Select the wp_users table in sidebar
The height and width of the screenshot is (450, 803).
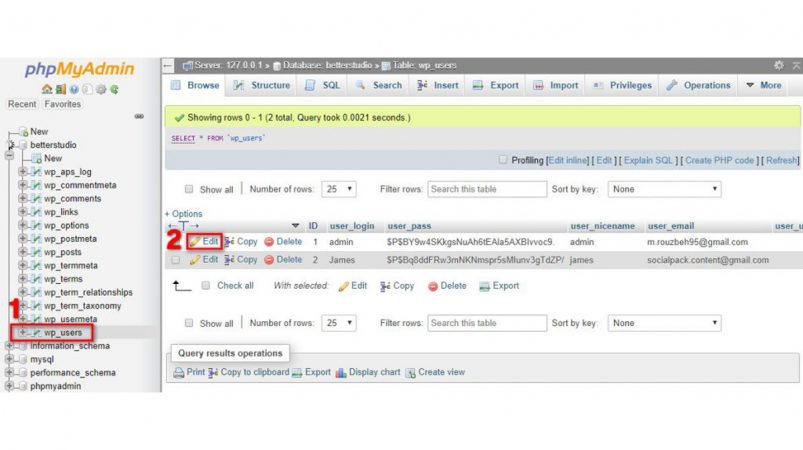(x=62, y=332)
